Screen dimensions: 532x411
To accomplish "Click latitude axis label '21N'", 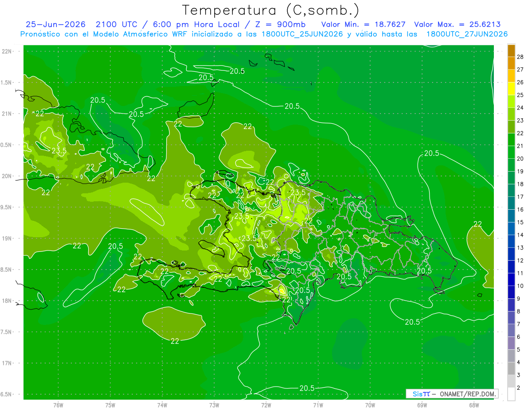I will pos(7,114).
